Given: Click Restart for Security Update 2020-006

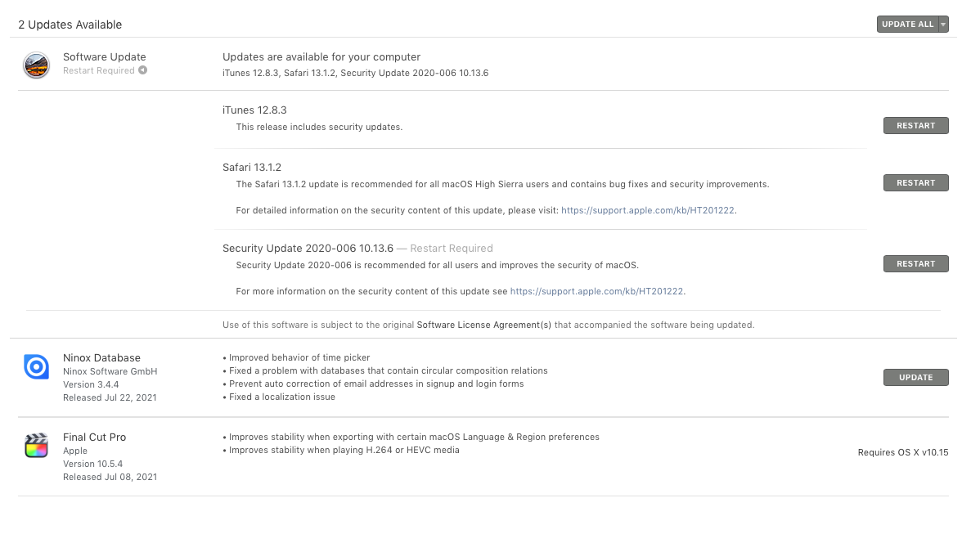Looking at the screenshot, I should click(x=915, y=264).
